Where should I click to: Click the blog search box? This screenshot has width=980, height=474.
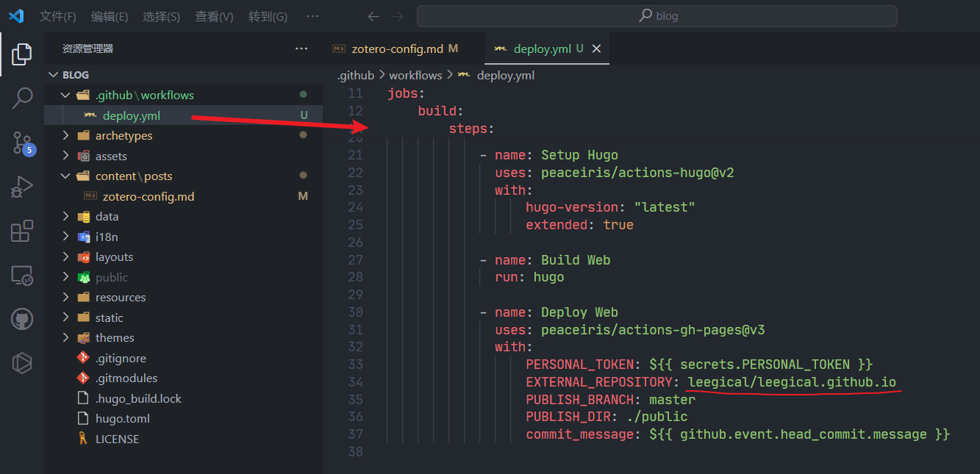(x=657, y=15)
